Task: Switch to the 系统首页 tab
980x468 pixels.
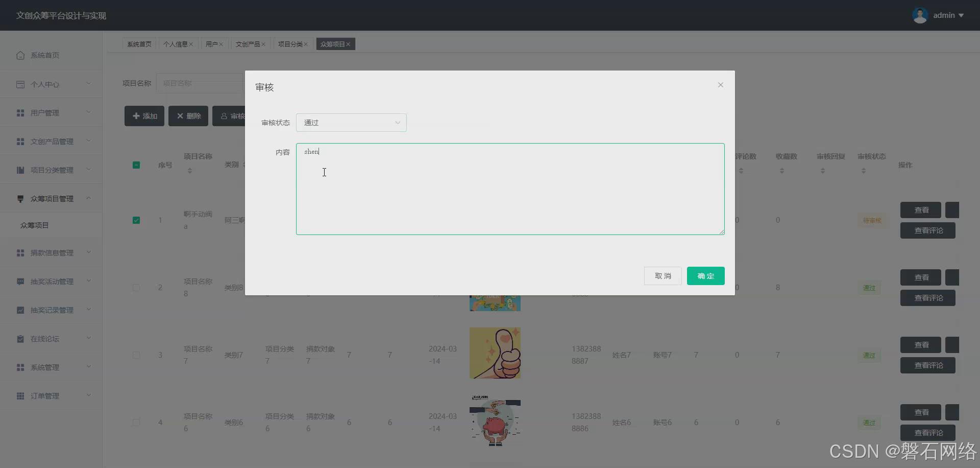Action: (x=139, y=44)
